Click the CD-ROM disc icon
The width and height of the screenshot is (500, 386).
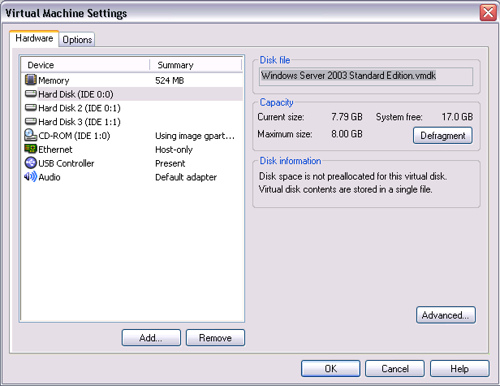[31, 135]
